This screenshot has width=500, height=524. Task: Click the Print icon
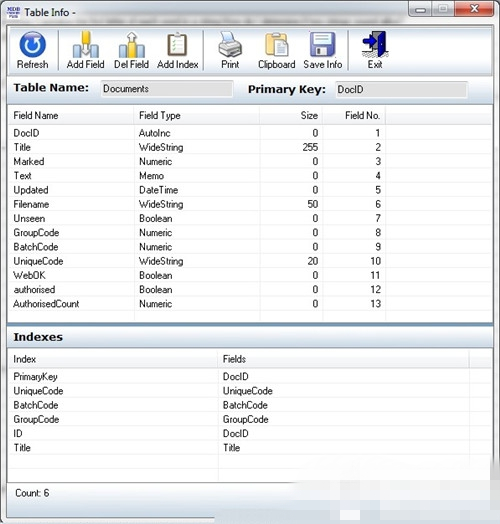point(230,44)
